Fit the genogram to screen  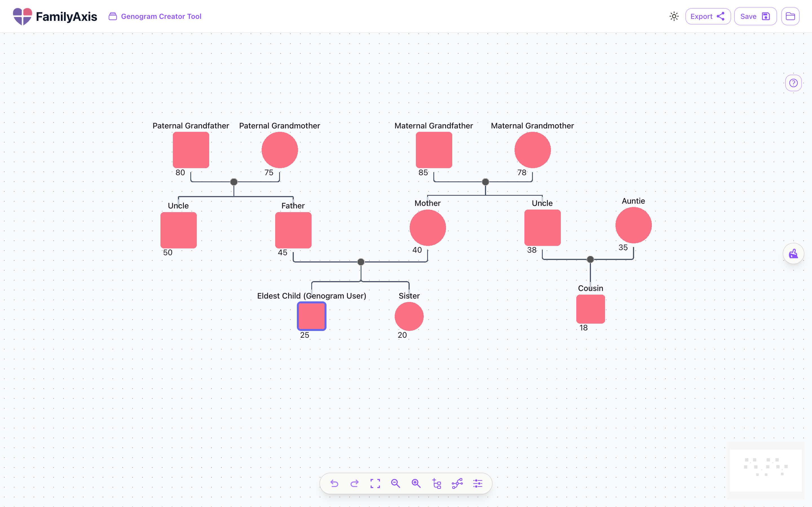click(375, 483)
